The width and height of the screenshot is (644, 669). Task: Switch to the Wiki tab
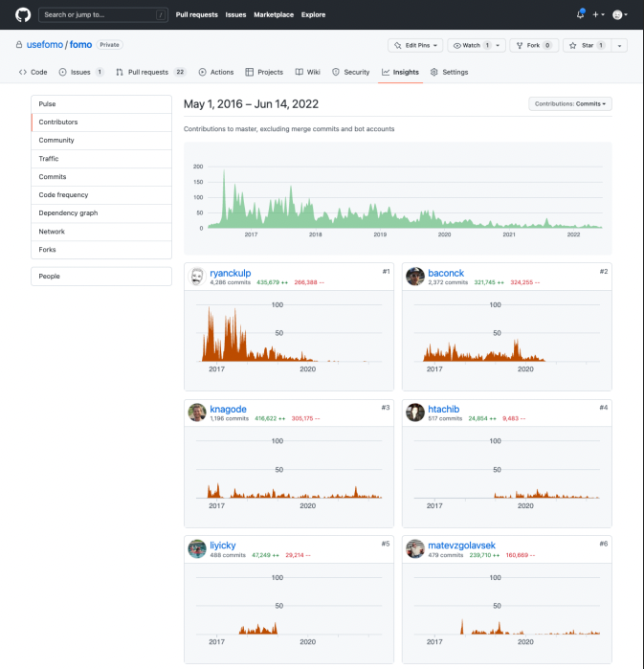click(307, 72)
